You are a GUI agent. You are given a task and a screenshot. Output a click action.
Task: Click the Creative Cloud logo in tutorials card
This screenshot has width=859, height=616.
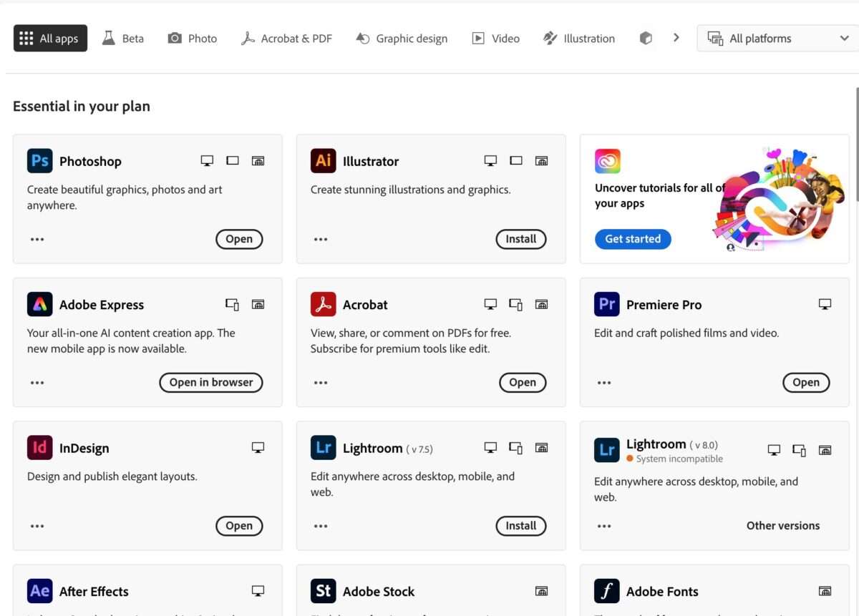(608, 161)
